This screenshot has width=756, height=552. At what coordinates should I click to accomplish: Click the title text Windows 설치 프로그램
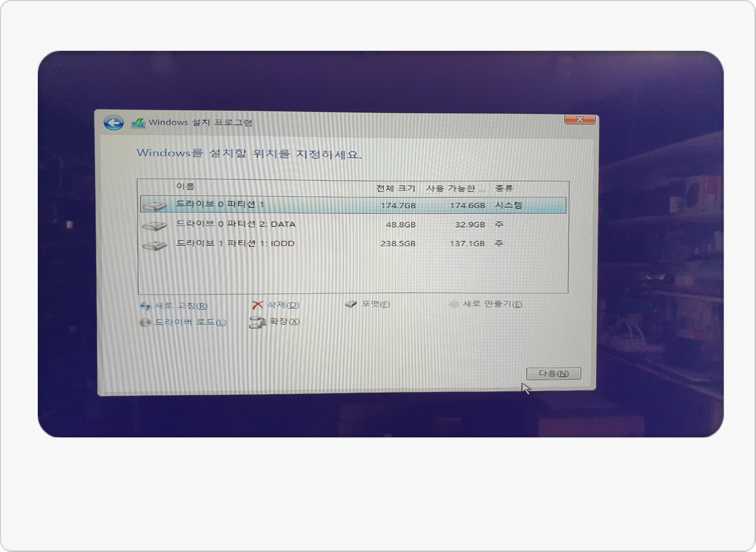(x=200, y=123)
